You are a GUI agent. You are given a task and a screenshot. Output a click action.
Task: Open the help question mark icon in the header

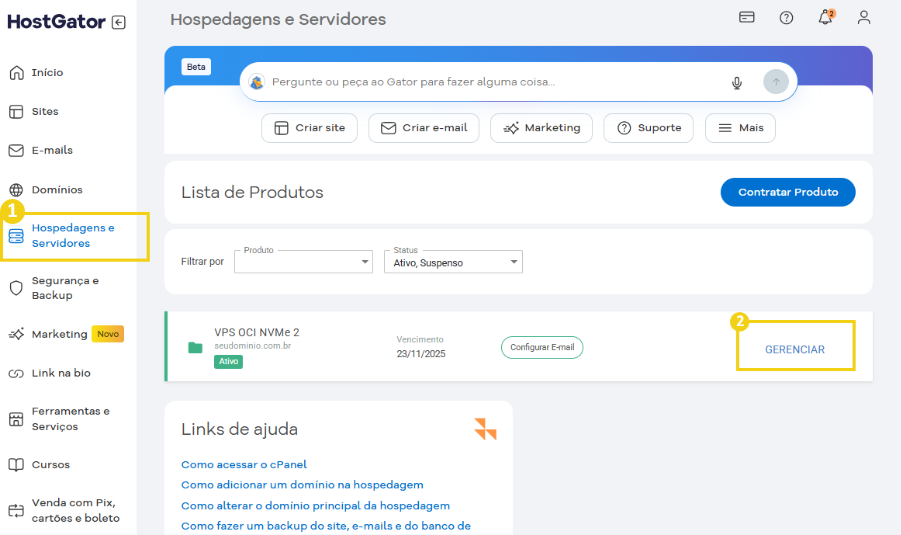(x=786, y=18)
